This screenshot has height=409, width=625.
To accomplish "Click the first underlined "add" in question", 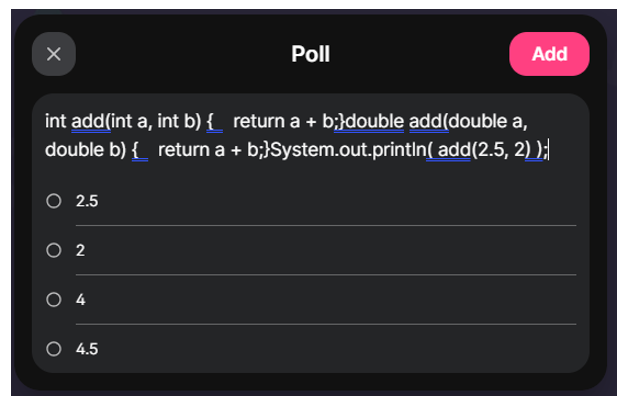I will [88, 122].
